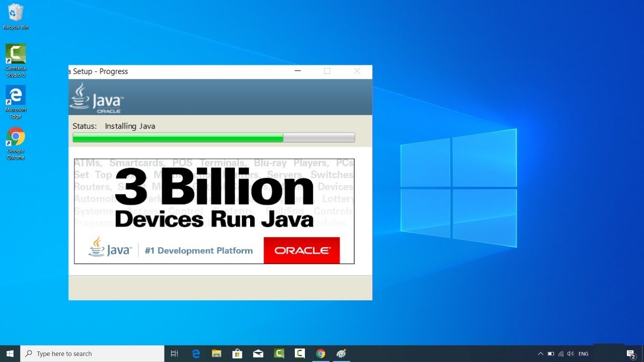Open File Explorer from the taskbar
Image resolution: width=644 pixels, height=362 pixels.
(216, 353)
